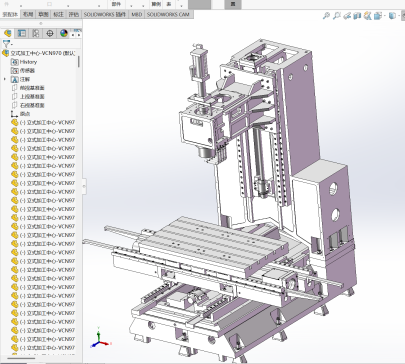Click the 传感器 sensors folder icon
The width and height of the screenshot is (405, 364).
[15, 71]
